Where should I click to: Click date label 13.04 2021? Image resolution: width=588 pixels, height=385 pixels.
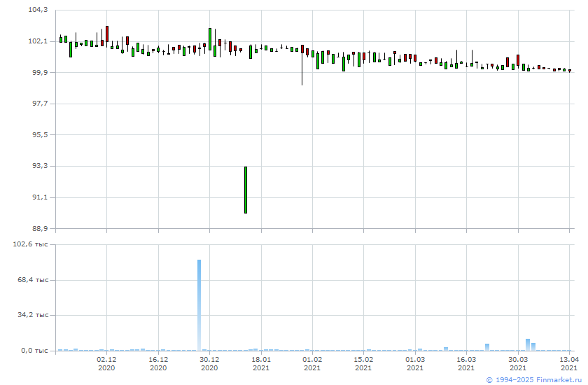(x=569, y=363)
